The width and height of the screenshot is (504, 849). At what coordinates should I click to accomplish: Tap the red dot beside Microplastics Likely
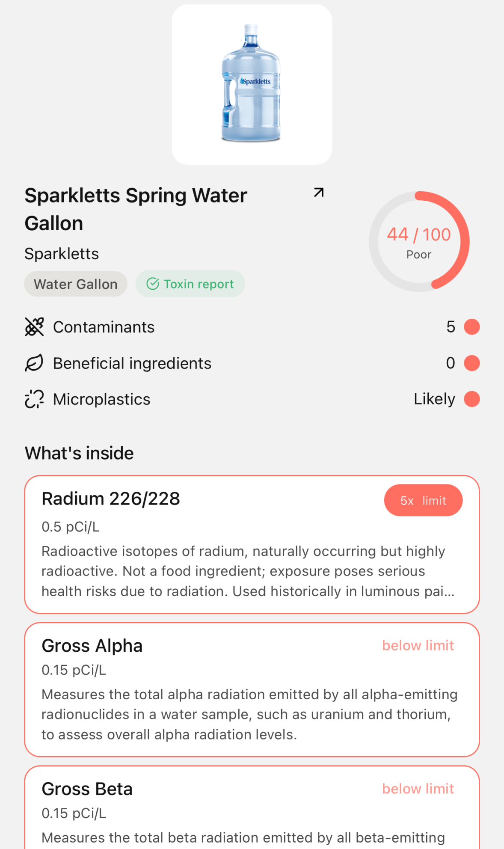(x=472, y=399)
